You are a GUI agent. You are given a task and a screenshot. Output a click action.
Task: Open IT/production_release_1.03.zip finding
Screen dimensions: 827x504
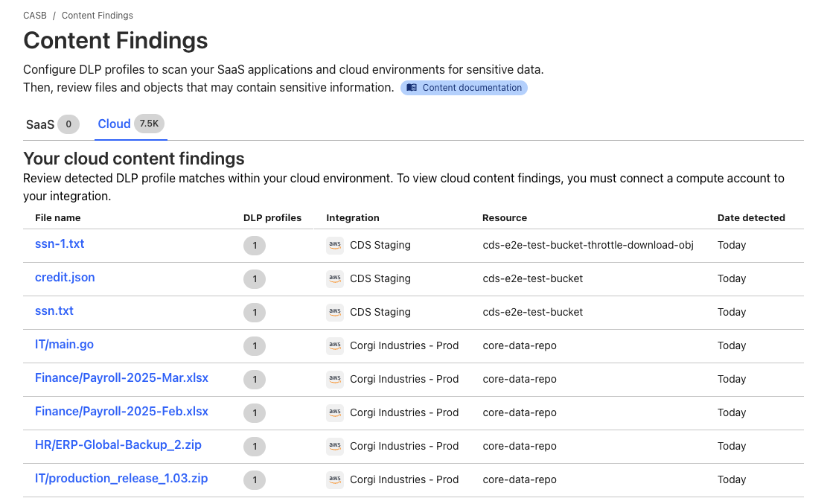click(121, 479)
